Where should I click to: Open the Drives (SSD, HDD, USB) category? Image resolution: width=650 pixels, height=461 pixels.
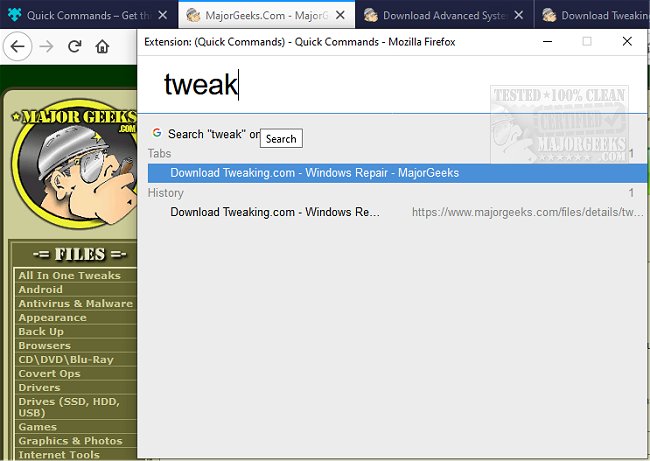pos(69,407)
